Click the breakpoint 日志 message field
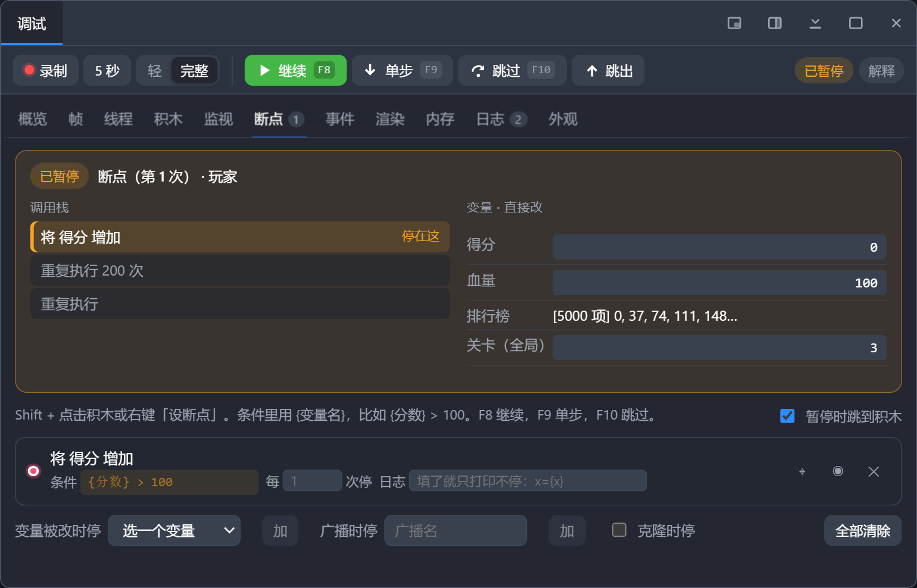This screenshot has height=588, width=917. click(528, 480)
